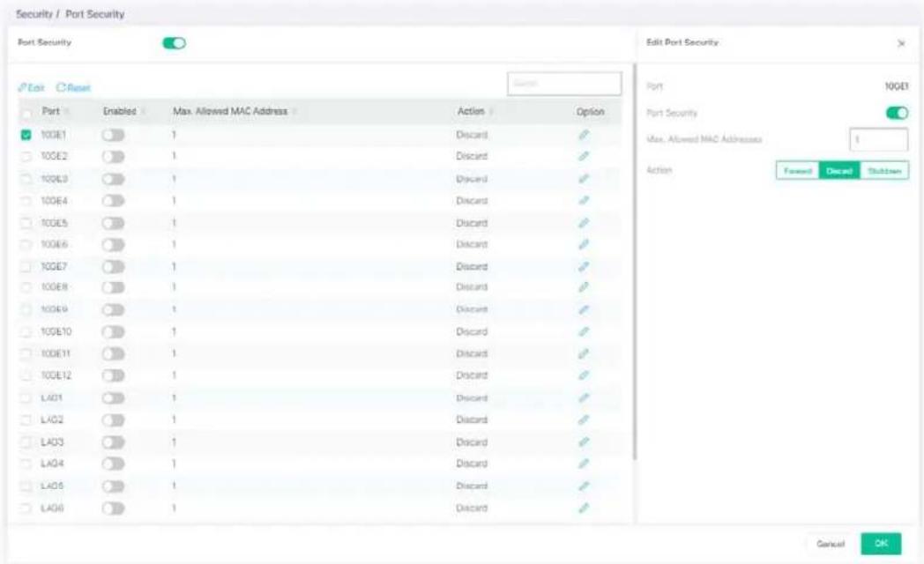Click the edit pencil icon for LAG6

[x=584, y=508]
